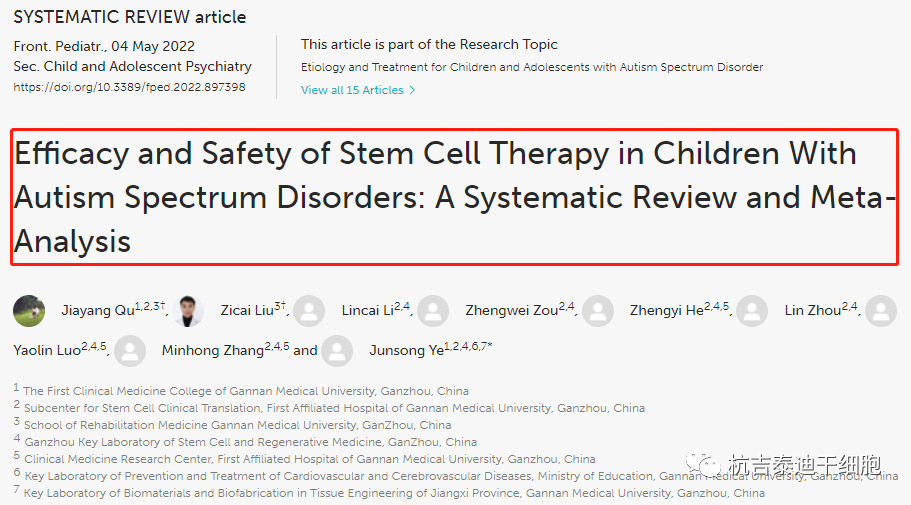Viewport: 911px width, 505px height.
Task: Click the avatar icon beside Lincai Li
Action: pos(310,311)
